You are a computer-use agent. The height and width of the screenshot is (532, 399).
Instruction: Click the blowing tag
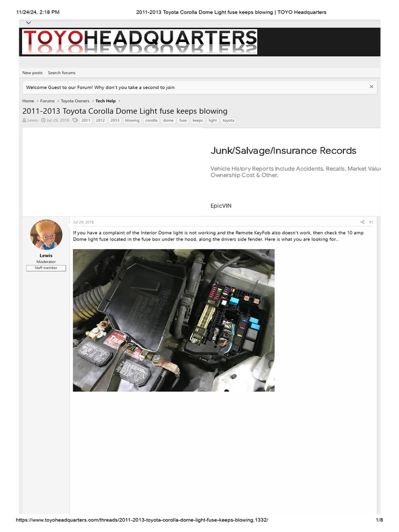click(132, 121)
